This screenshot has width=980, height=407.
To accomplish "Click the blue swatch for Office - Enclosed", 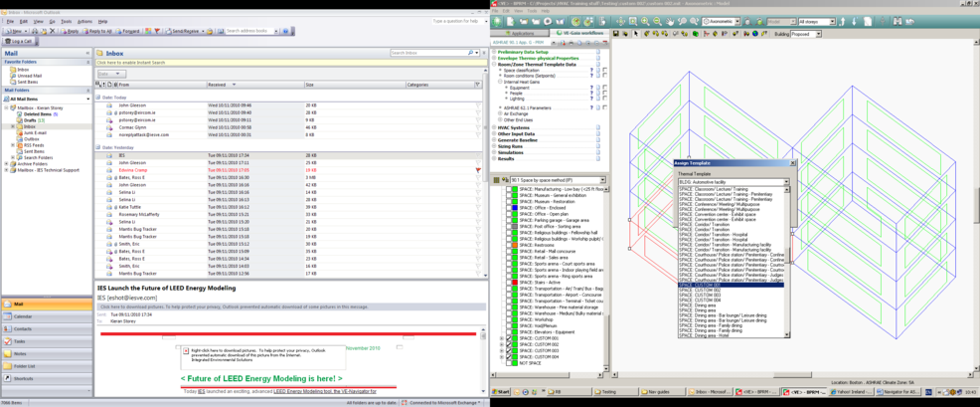I will tap(516, 208).
